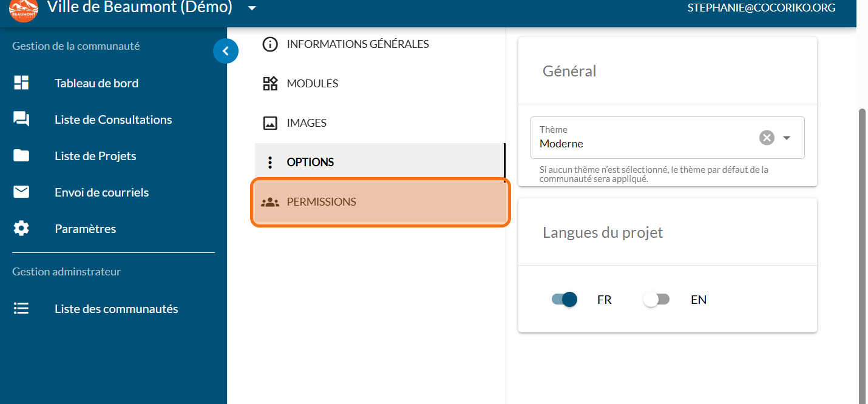The height and width of the screenshot is (404, 868).
Task: Click the Tableau de bord dashboard icon
Action: pos(21,83)
